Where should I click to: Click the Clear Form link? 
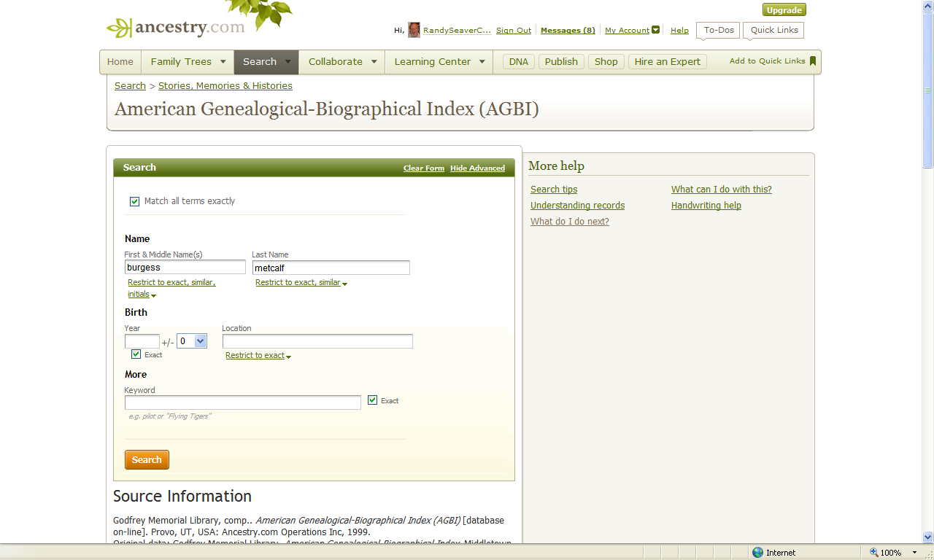(424, 168)
